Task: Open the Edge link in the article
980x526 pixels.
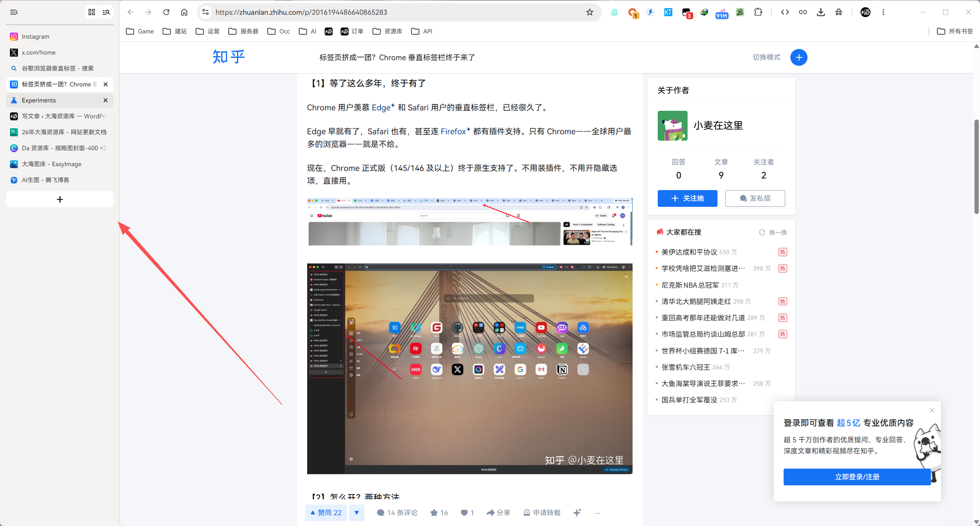Action: click(383, 108)
